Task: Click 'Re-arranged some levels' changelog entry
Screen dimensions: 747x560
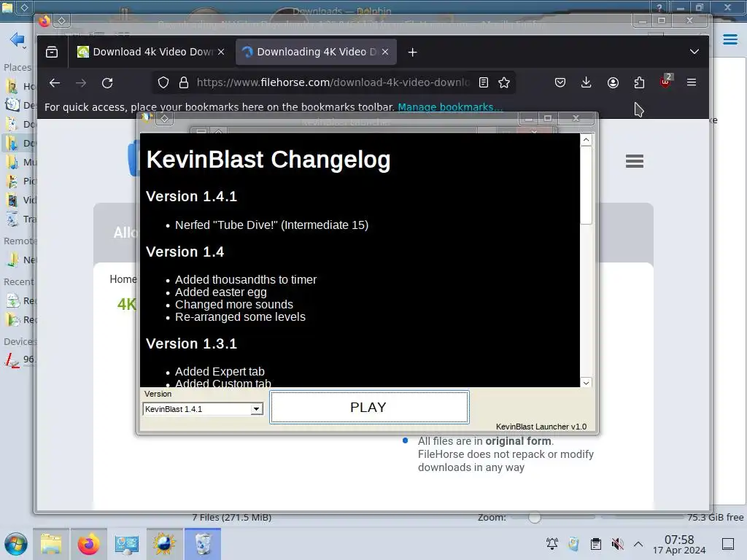Action: (x=240, y=316)
